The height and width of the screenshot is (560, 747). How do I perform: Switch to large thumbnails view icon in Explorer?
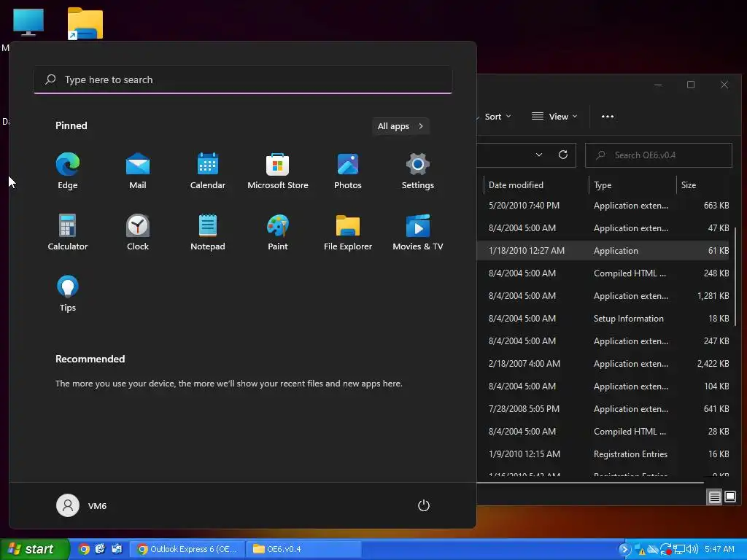pos(729,497)
